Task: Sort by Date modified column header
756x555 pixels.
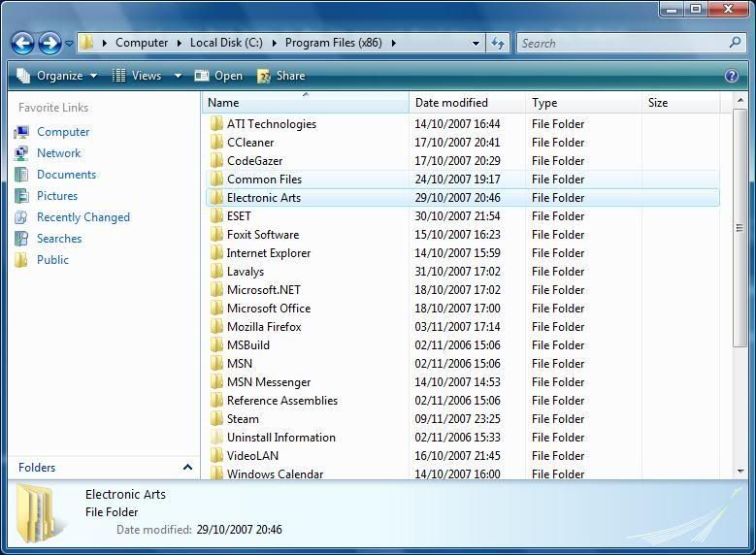Action: point(467,102)
